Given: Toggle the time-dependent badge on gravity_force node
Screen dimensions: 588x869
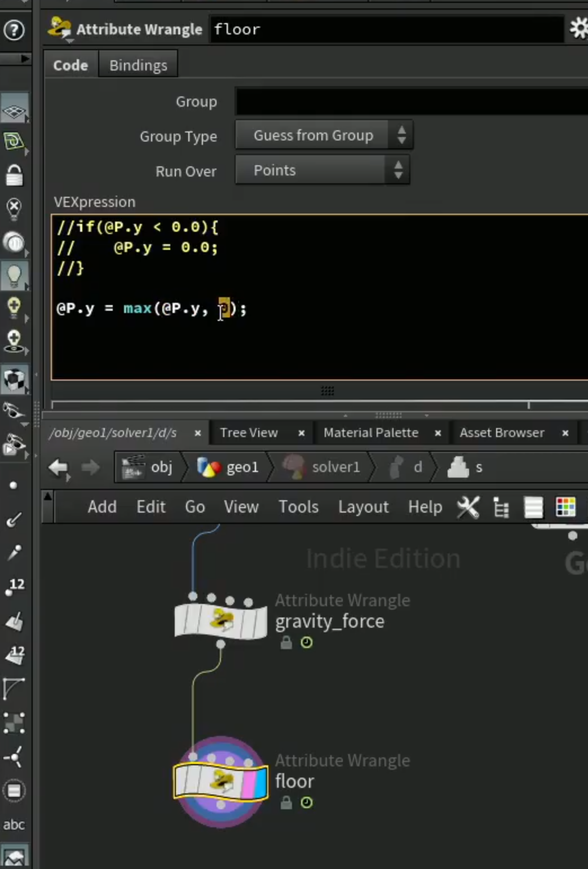Looking at the screenshot, I should click(x=307, y=642).
